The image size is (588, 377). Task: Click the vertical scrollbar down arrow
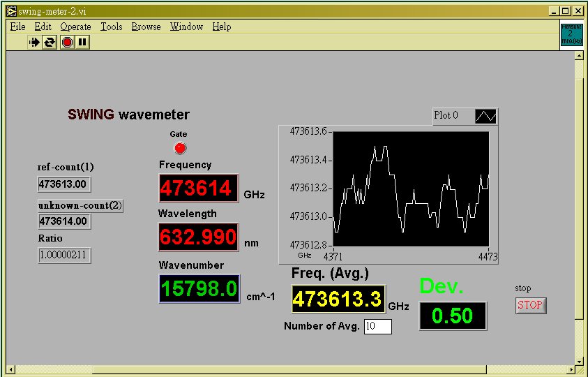578,360
